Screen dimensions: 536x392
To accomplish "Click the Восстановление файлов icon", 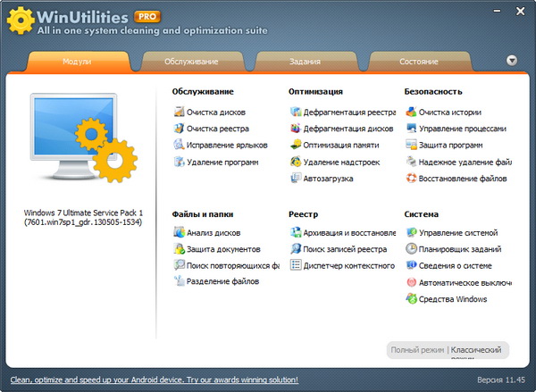I will pos(411,179).
